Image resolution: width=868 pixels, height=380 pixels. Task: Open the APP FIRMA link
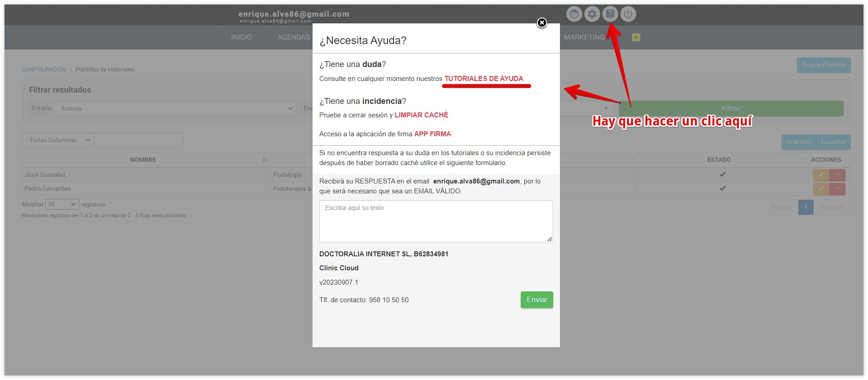[x=432, y=134]
